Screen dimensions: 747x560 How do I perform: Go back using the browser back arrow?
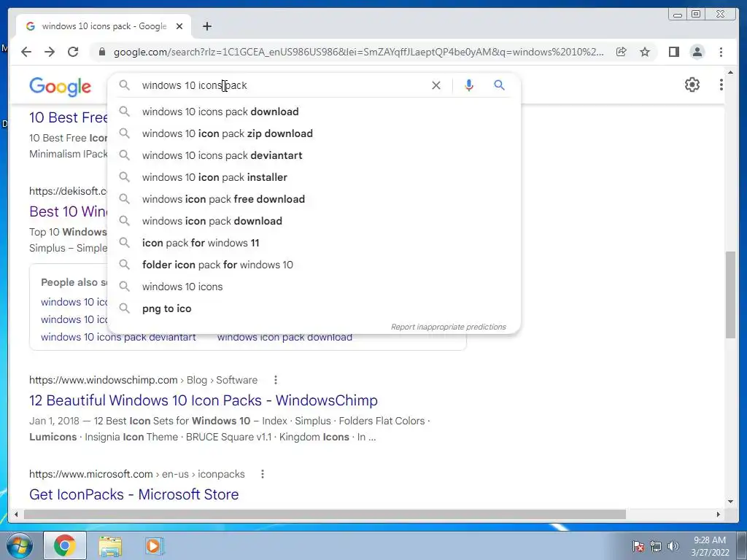tap(26, 52)
